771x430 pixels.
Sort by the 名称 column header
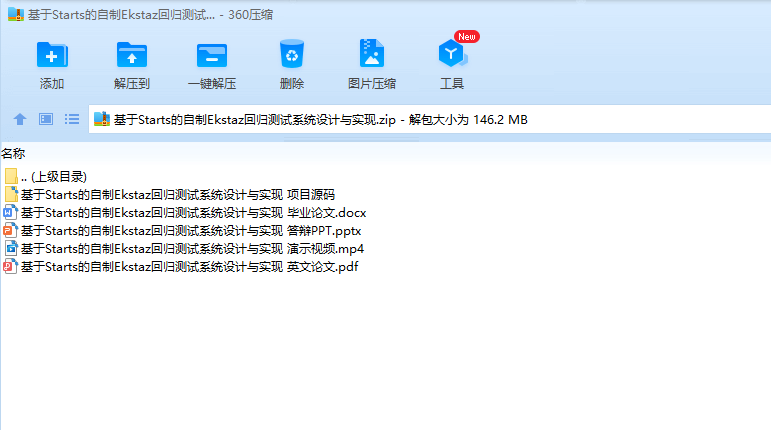[13, 154]
